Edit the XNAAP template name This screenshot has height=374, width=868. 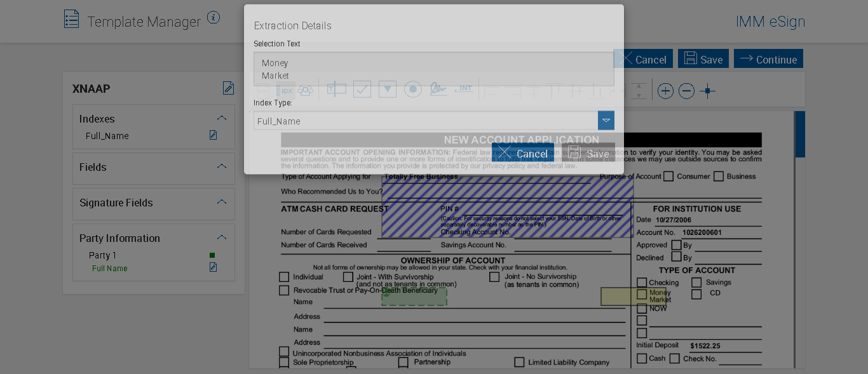tap(228, 88)
